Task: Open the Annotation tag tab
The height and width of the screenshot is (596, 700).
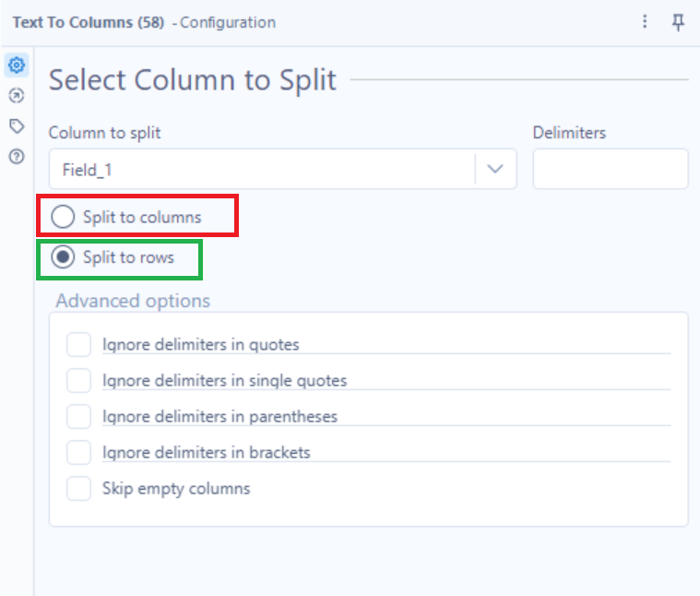Action: pyautogui.click(x=16, y=126)
